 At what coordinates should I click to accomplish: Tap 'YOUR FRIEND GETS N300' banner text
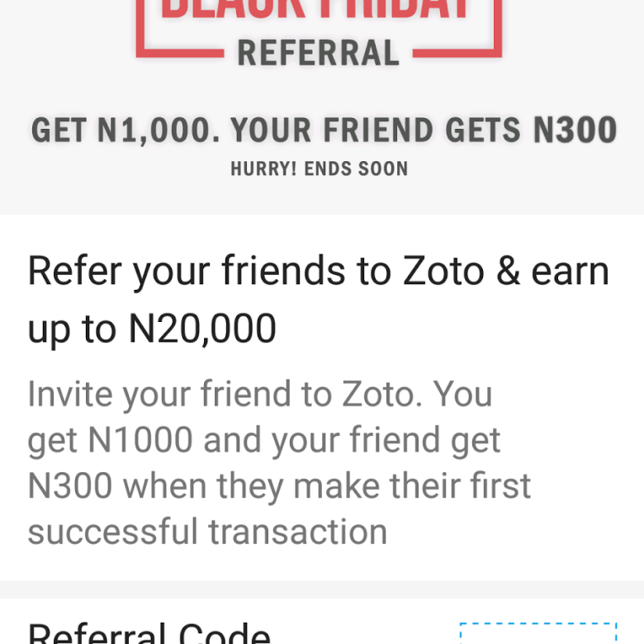[424, 130]
